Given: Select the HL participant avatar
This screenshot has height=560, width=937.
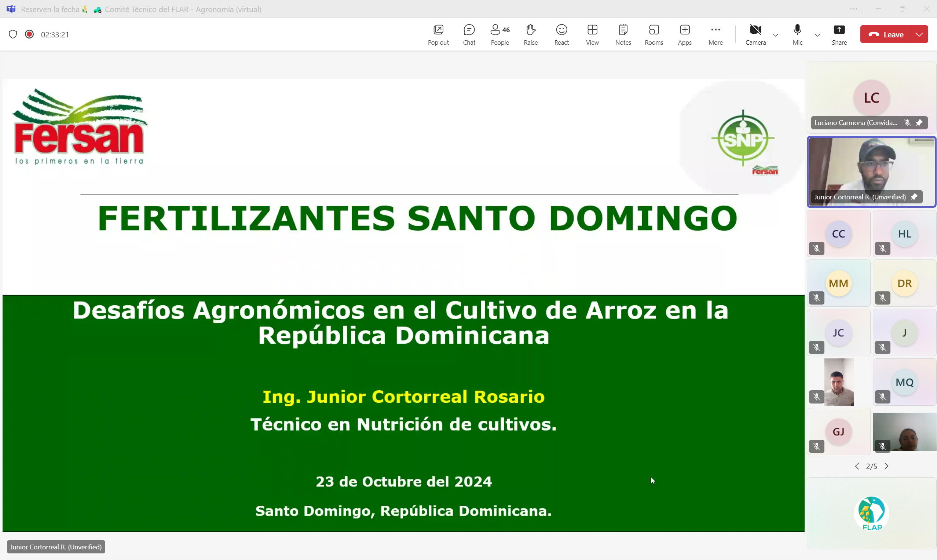Looking at the screenshot, I should pos(904,234).
